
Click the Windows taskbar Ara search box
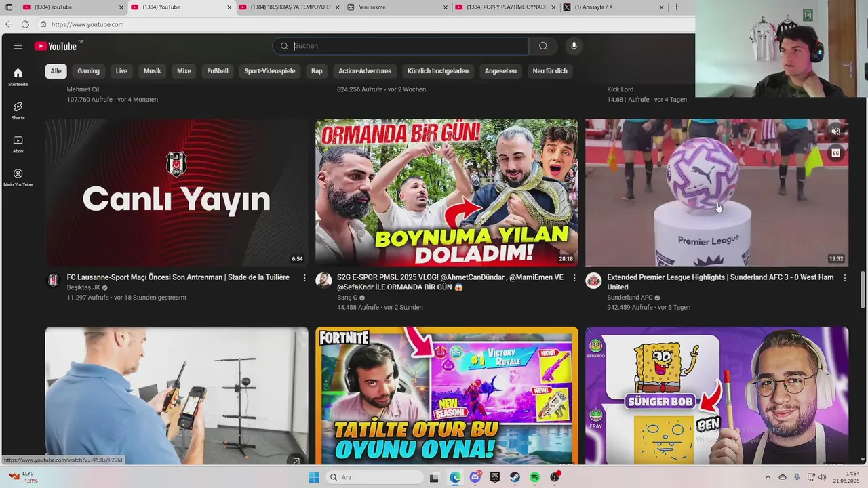374,477
